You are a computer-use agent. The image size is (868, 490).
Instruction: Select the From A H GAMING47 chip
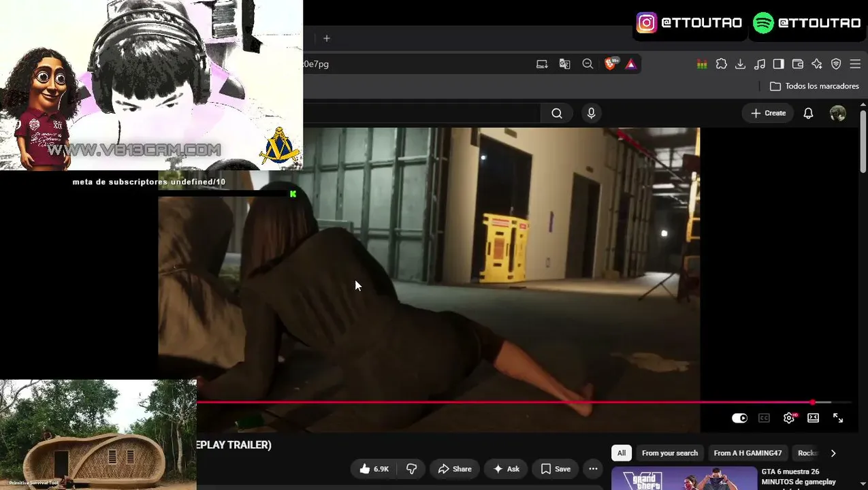point(748,453)
